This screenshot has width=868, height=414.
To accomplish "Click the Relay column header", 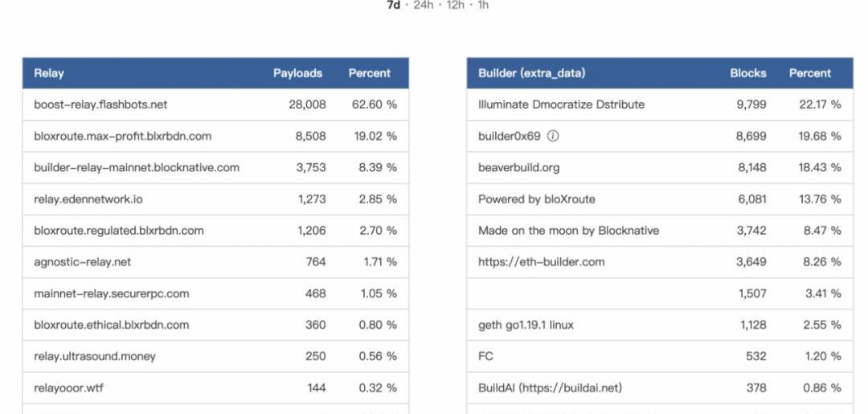I will 49,73.
